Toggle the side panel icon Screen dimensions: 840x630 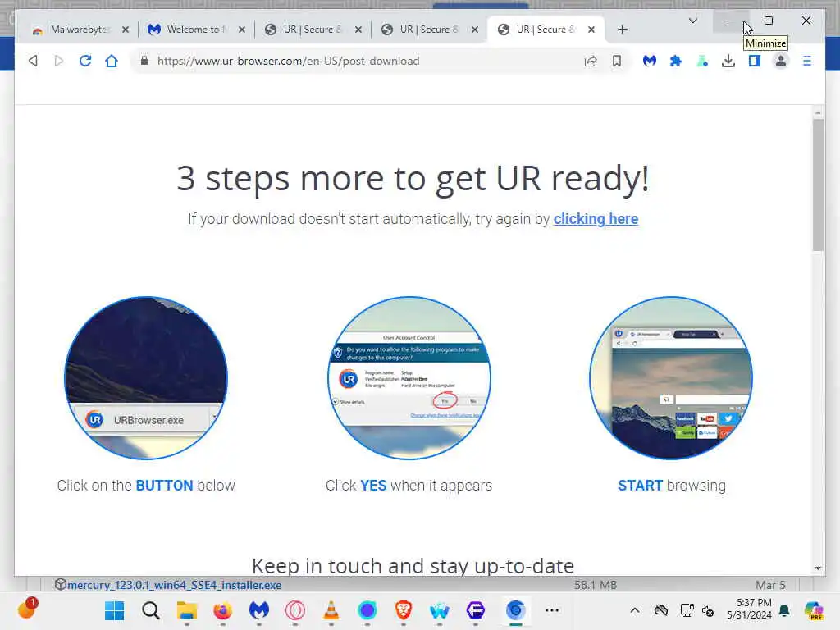[x=755, y=61]
